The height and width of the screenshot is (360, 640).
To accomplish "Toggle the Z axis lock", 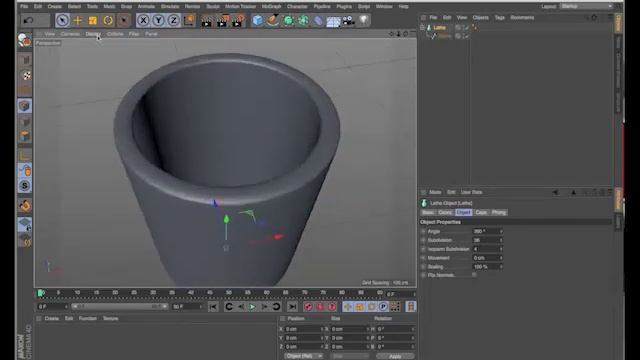I will coord(173,20).
